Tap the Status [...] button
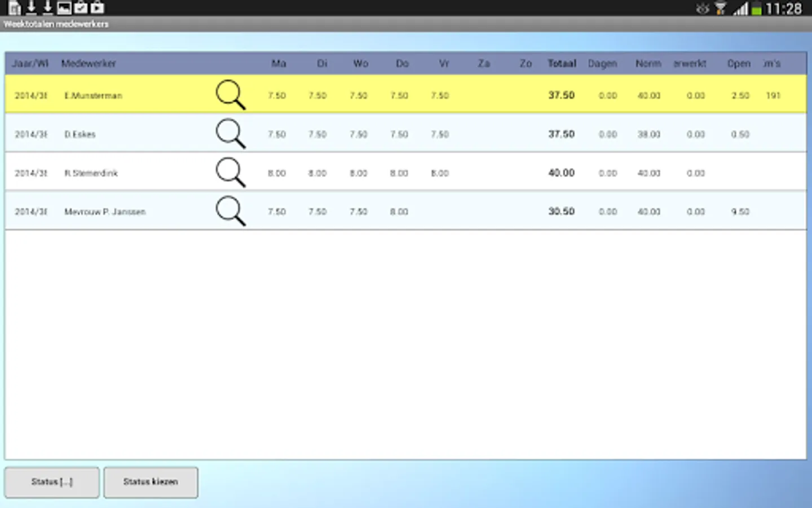The image size is (812, 508). [x=52, y=482]
